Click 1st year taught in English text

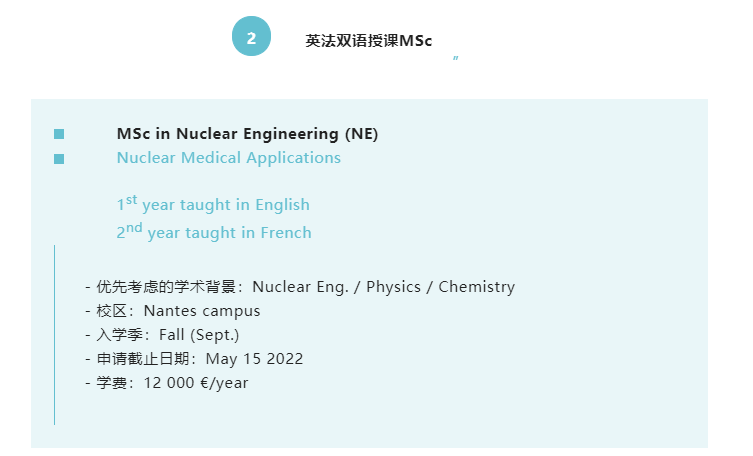tap(213, 204)
